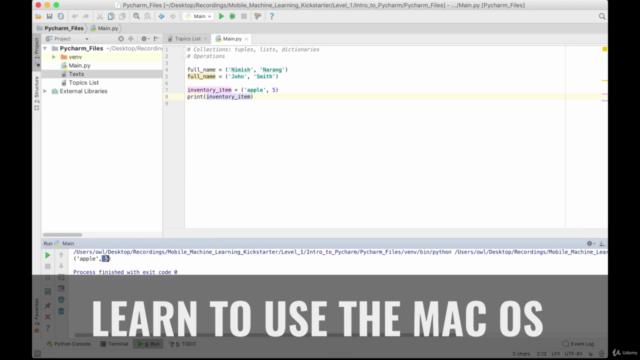Open the help question mark icon
The image size is (640, 360).
tap(272, 16)
